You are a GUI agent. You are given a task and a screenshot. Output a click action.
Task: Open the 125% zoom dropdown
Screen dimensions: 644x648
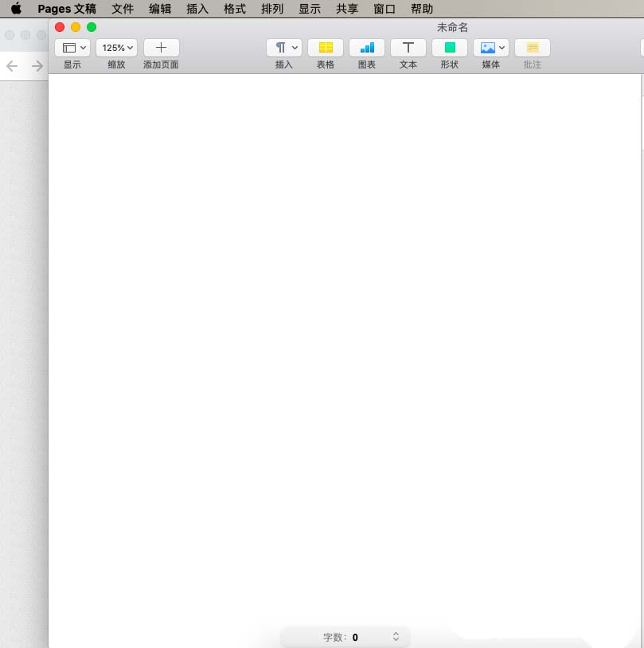[117, 48]
